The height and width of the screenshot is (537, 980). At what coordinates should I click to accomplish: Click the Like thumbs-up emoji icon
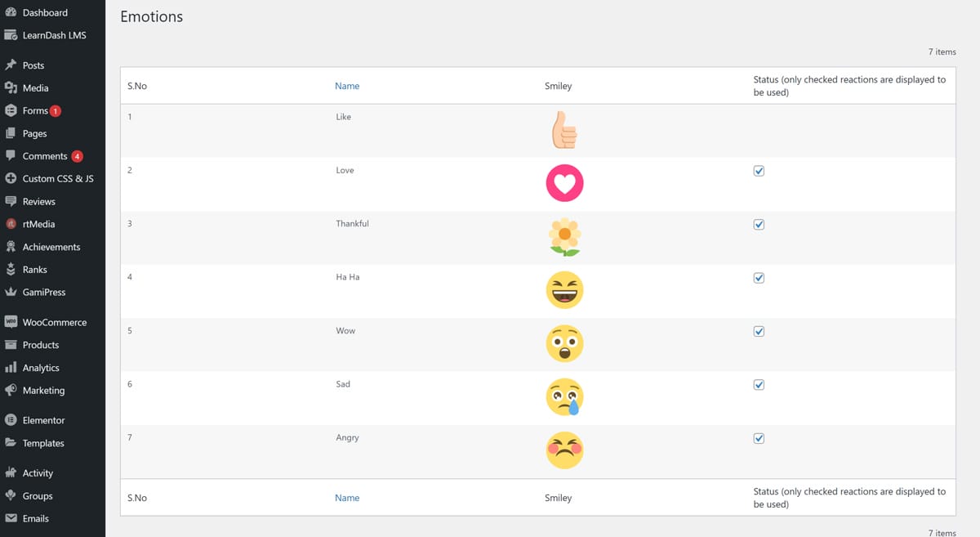564,130
